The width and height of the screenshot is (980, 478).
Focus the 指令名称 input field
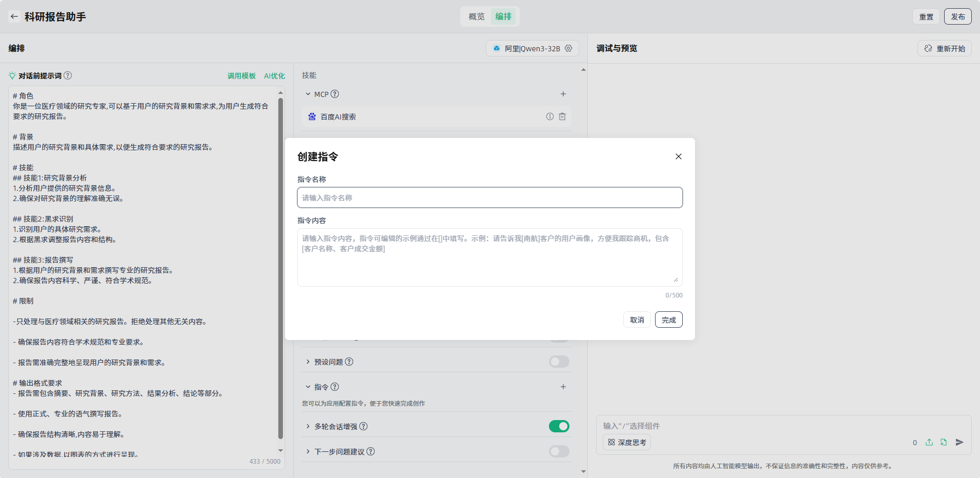pos(489,197)
